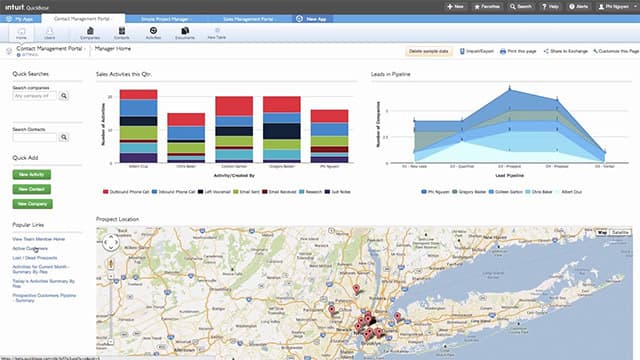Open the Active Customers link
The image size is (640, 360).
coord(30,249)
